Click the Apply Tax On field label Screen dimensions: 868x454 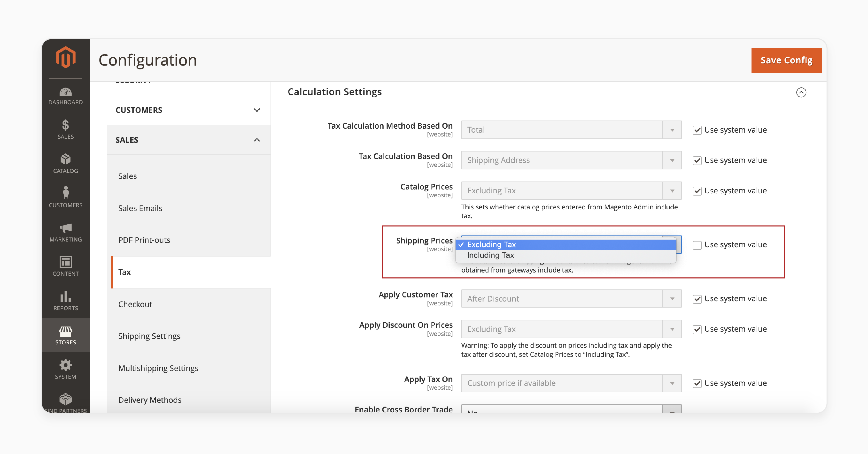point(428,379)
